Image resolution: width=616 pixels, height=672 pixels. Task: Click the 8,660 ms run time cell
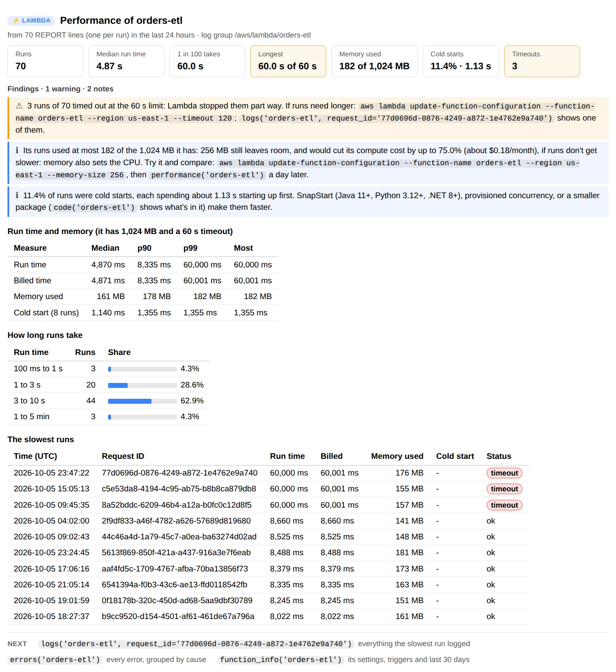click(287, 521)
